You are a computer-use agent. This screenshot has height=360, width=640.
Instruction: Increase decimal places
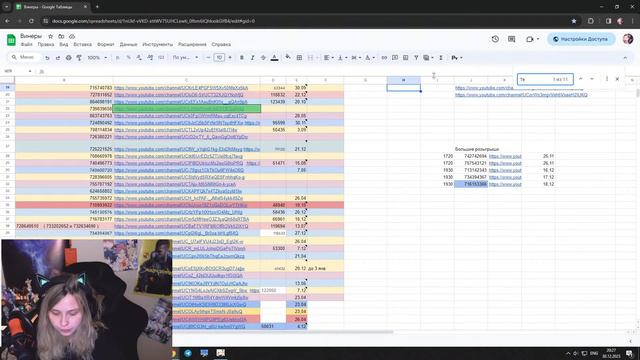point(150,58)
